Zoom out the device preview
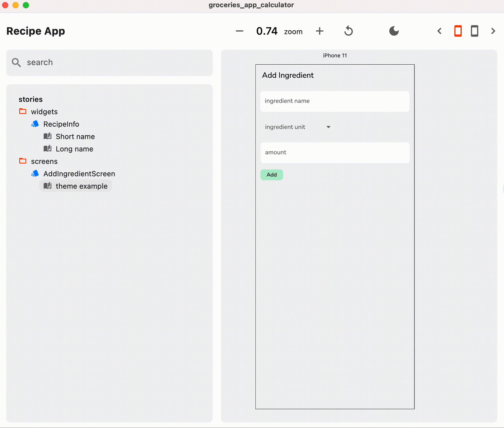The height and width of the screenshot is (428, 504). click(239, 31)
